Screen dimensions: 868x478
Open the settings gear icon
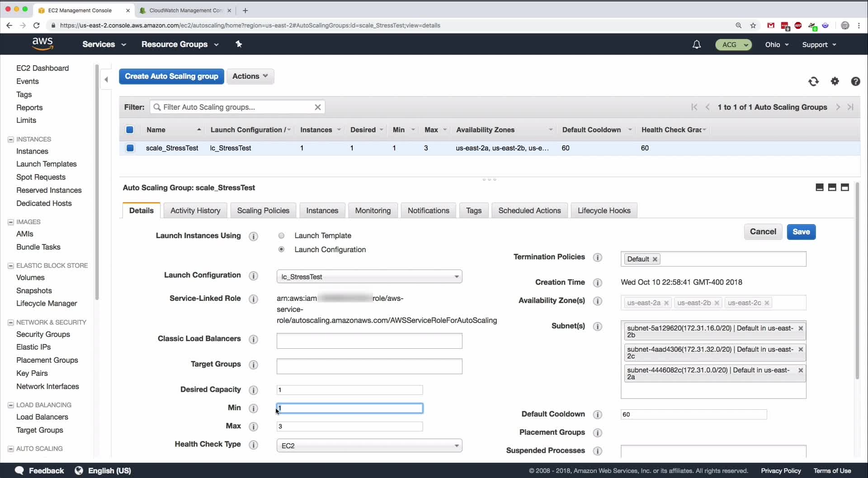(835, 81)
